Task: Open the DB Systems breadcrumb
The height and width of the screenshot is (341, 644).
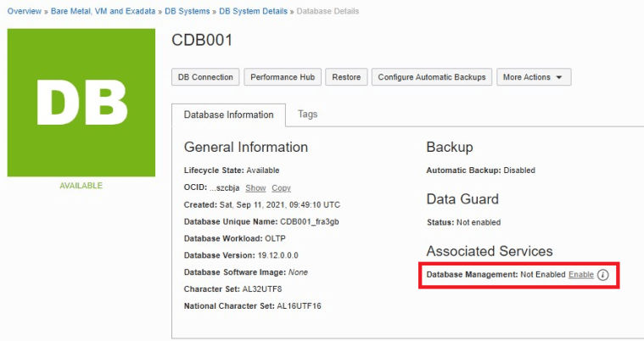Action: (188, 11)
